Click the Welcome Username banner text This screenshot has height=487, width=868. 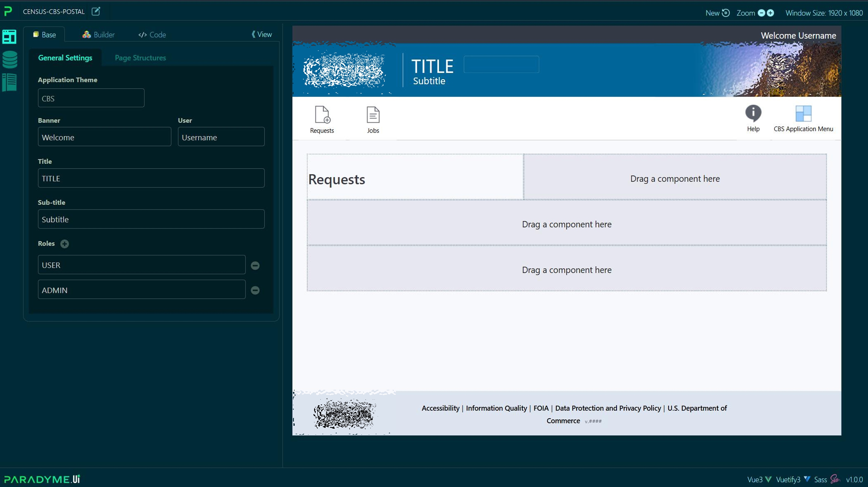point(798,35)
